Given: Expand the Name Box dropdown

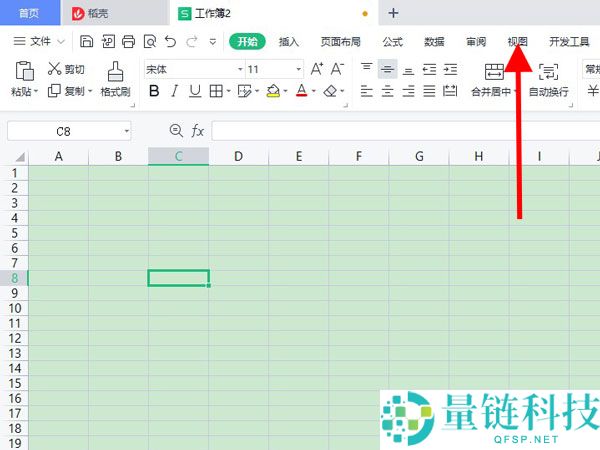Looking at the screenshot, I should [126, 131].
